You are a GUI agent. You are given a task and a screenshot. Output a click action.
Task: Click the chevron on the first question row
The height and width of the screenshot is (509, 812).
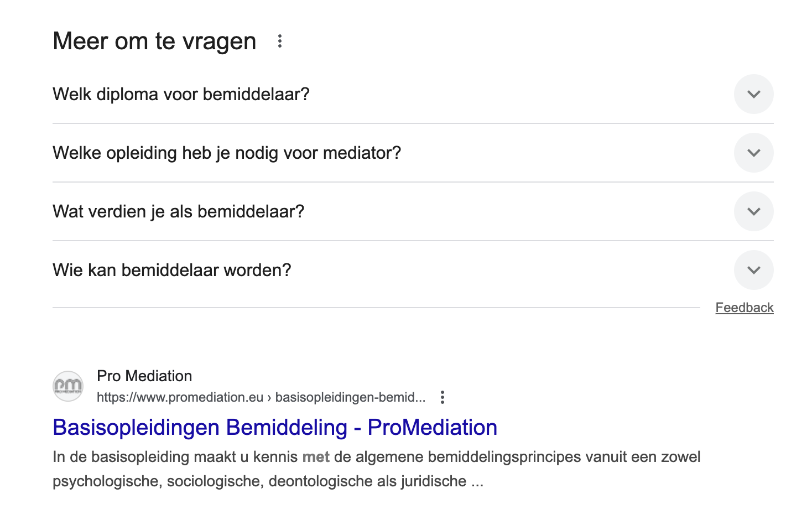(x=753, y=94)
